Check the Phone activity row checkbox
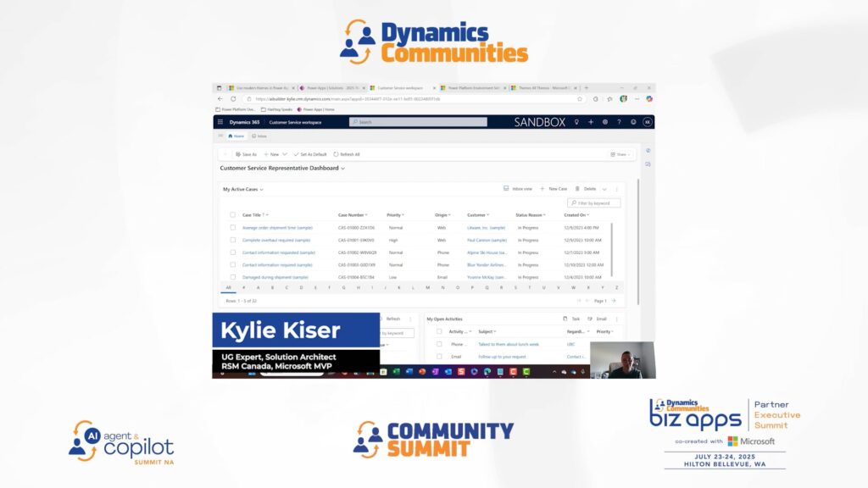This screenshot has height=488, width=868. 439,344
